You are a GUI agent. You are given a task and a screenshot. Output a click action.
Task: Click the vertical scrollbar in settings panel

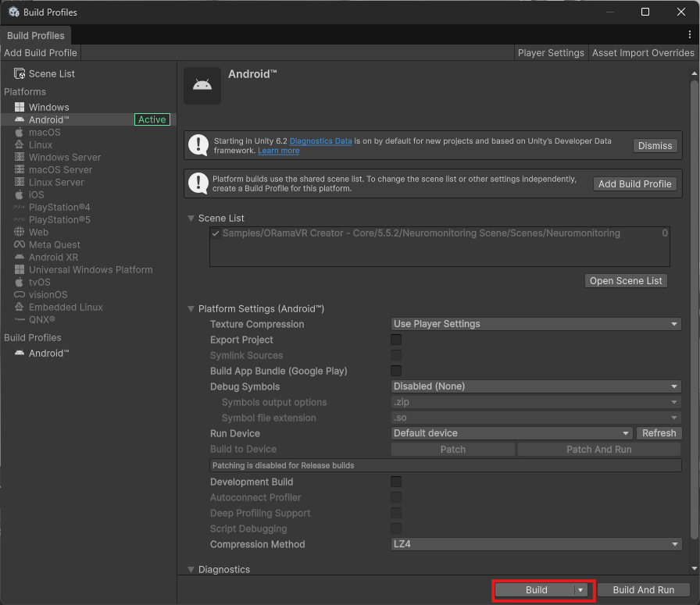[x=695, y=309]
